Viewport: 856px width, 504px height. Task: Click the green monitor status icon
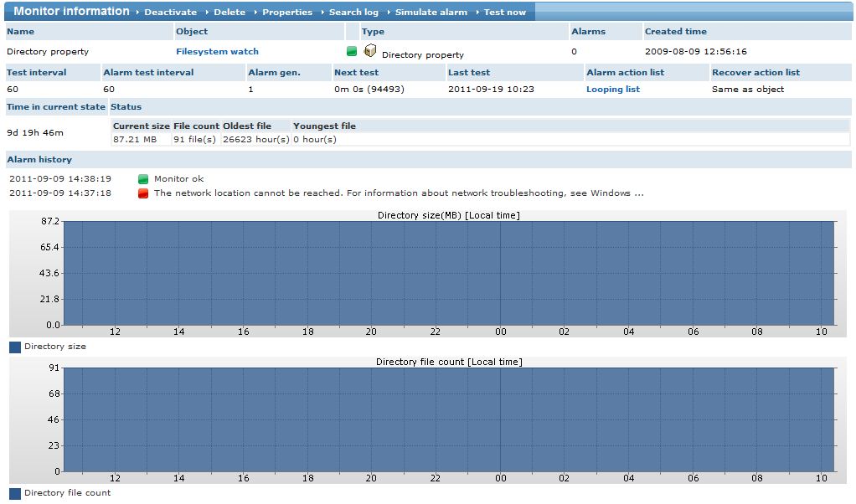352,52
